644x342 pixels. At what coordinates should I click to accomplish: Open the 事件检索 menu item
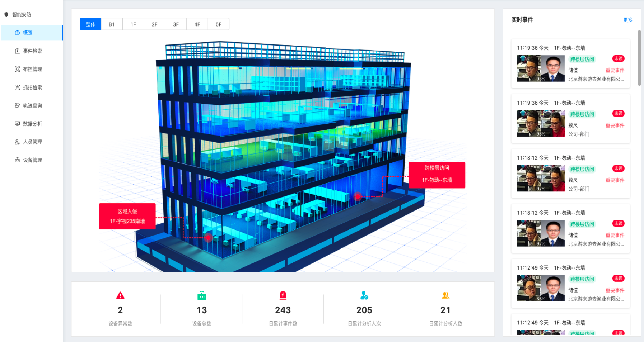coord(32,51)
